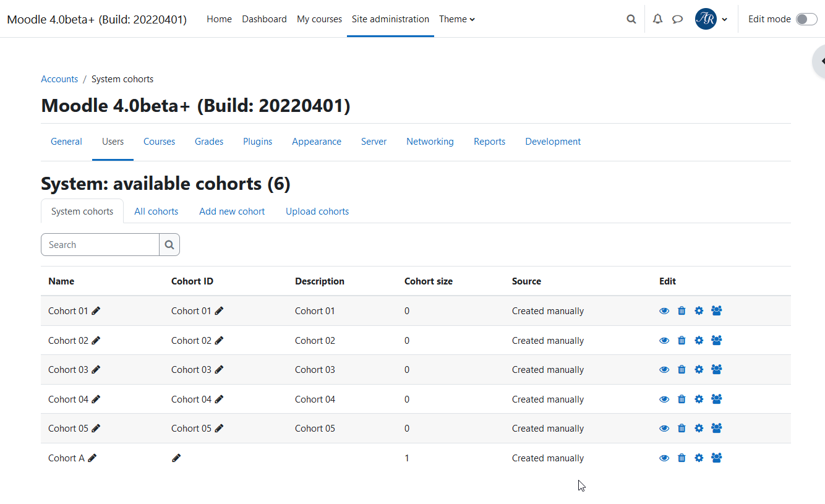The height and width of the screenshot is (504, 825).
Task: Hide Cohort 05 with the eye icon
Action: [664, 429]
